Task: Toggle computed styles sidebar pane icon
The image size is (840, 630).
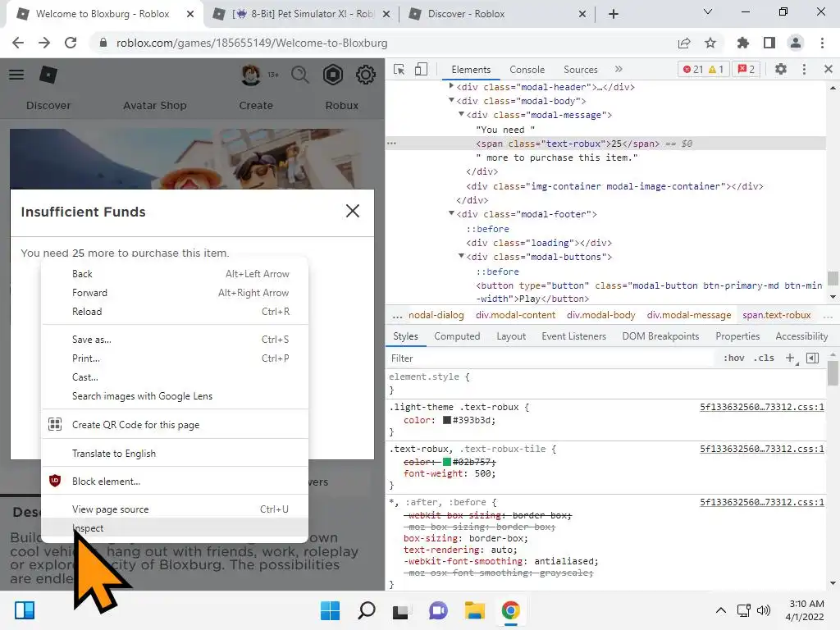Action: (x=813, y=358)
